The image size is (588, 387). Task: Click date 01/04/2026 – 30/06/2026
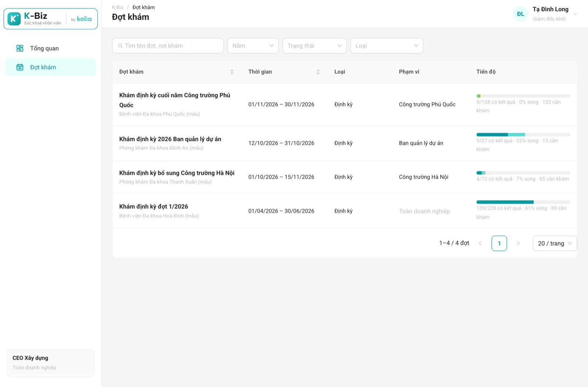point(282,211)
